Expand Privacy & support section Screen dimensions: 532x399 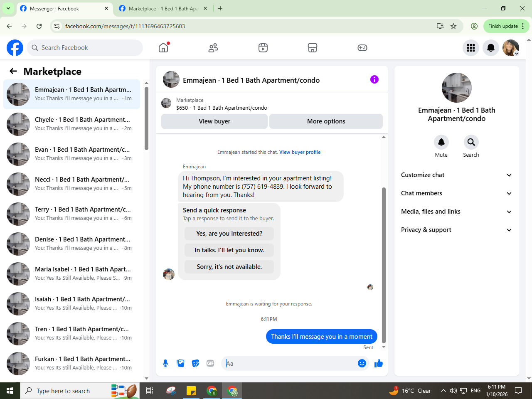(x=456, y=230)
